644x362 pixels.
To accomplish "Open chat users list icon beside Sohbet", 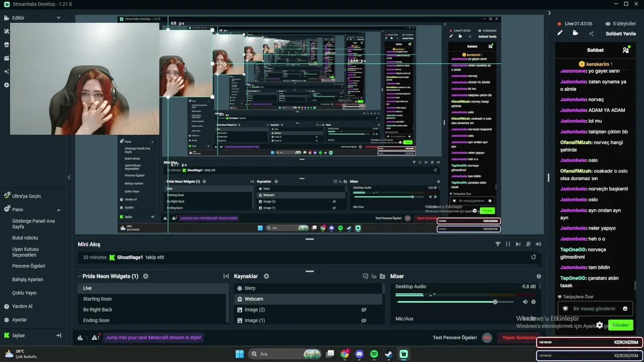I will point(626,50).
